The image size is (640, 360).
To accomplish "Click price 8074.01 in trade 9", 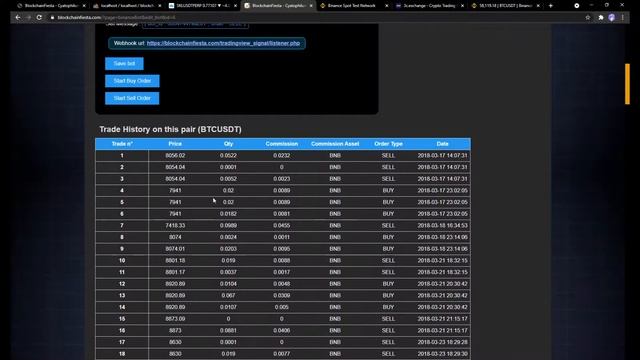I will tap(175, 249).
